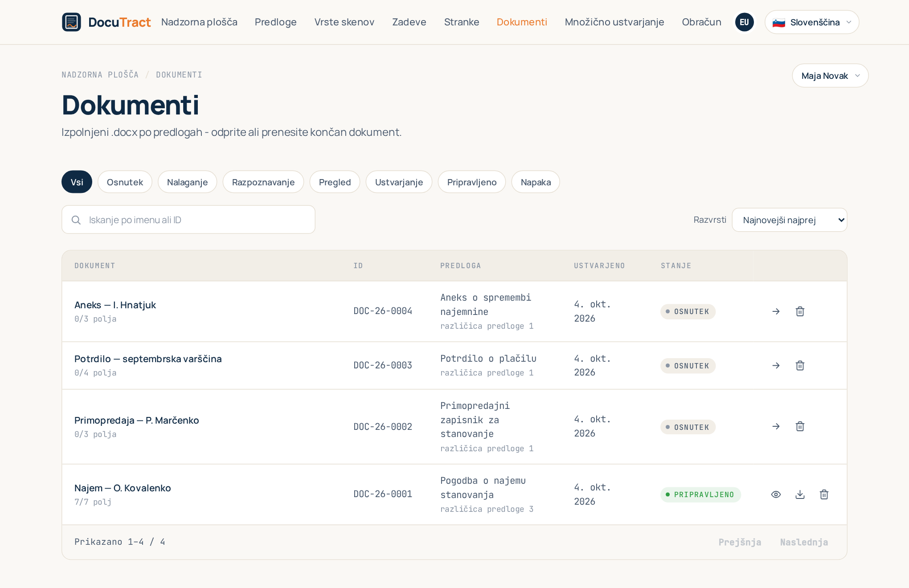Filter documents by Pregled

point(335,182)
